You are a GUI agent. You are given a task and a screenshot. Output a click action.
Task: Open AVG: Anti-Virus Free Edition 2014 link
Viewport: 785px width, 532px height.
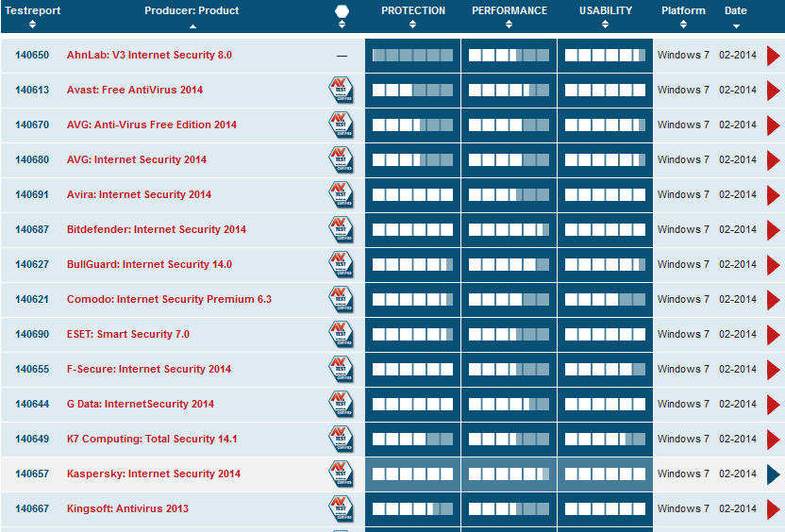point(152,125)
